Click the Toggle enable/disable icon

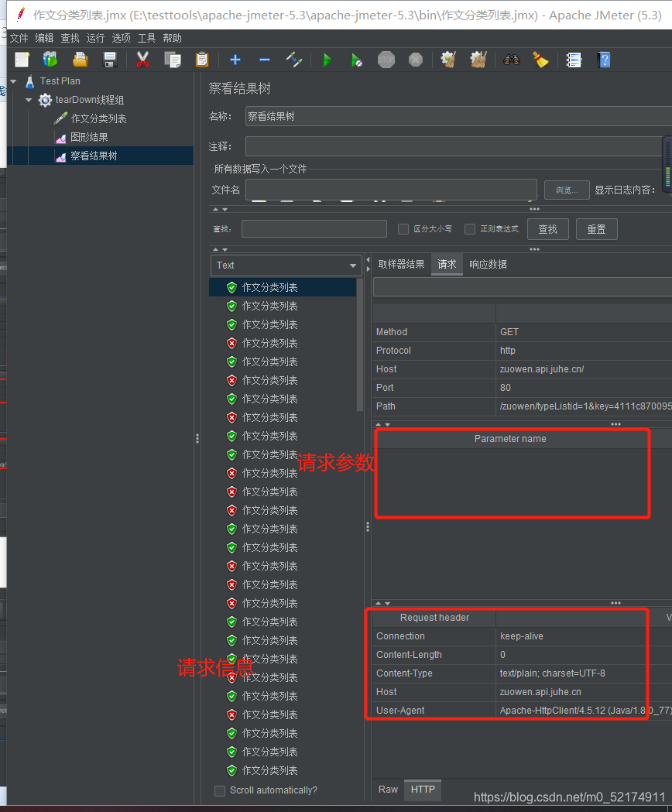pyautogui.click(x=294, y=60)
